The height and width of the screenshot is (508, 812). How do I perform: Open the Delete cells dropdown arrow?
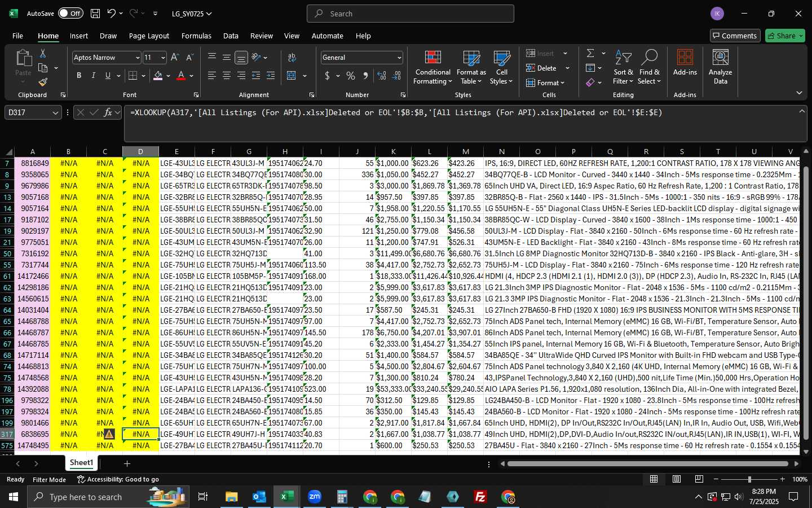(x=567, y=68)
